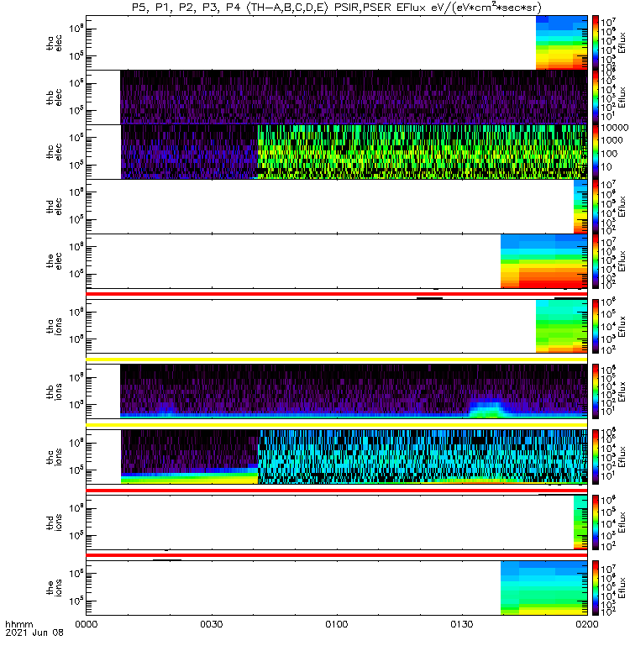Select the "tha elec" panel label
This screenshot has width=630, height=672.
[x=54, y=43]
